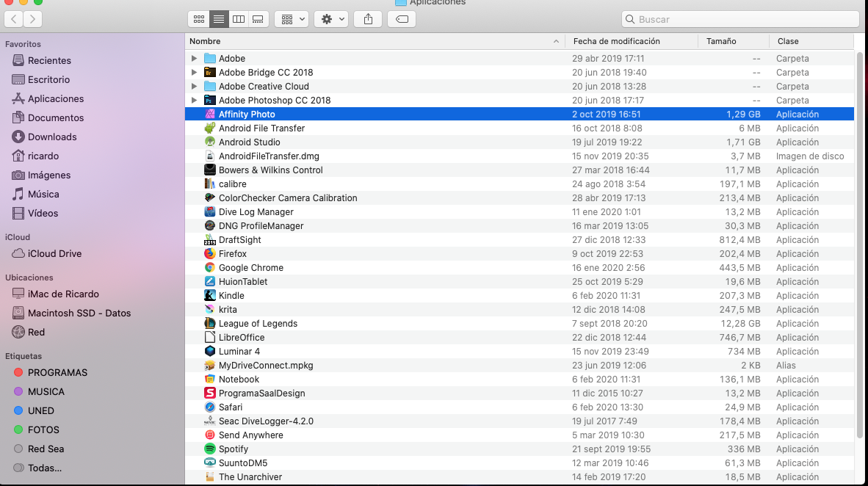Switch to list view in toolbar
The height and width of the screenshot is (486, 868).
[x=219, y=19]
